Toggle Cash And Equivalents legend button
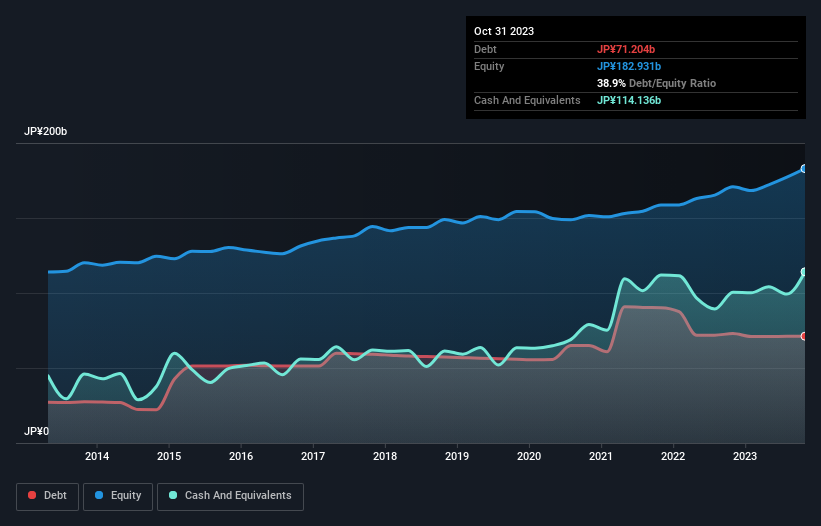Image resolution: width=821 pixels, height=526 pixels. (x=230, y=495)
